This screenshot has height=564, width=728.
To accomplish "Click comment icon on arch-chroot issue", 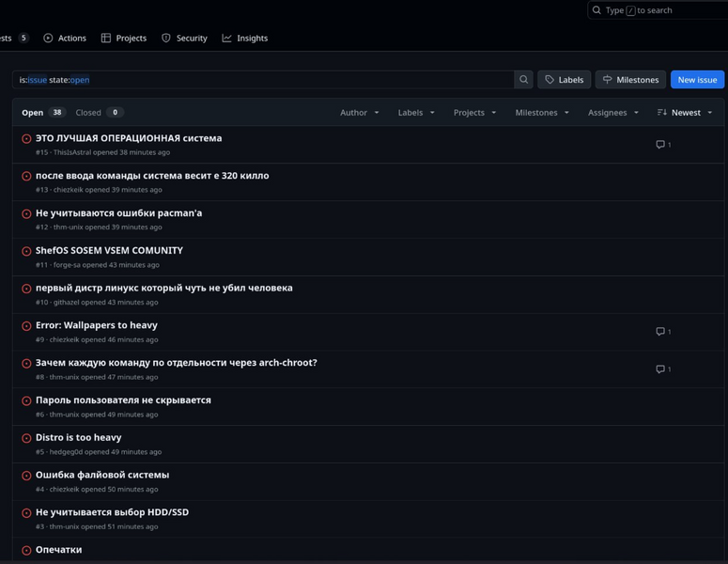I will (x=660, y=369).
